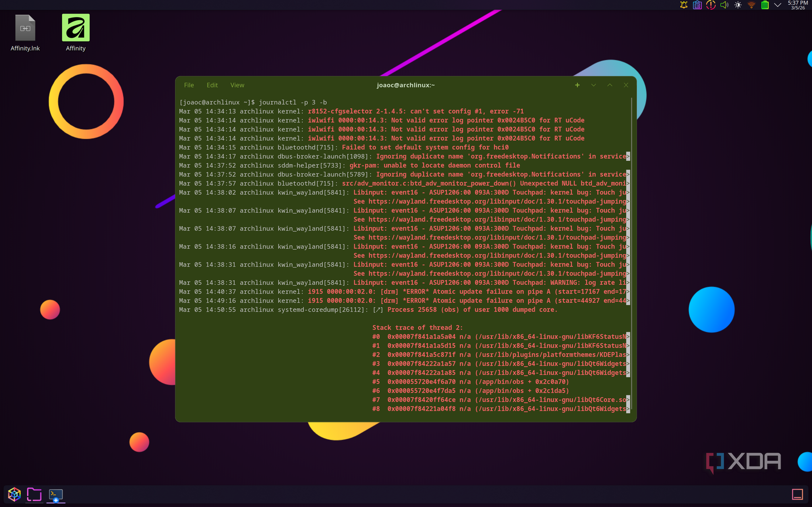The height and width of the screenshot is (507, 812).
Task: Open the file manager from the taskbar
Action: coord(34,494)
